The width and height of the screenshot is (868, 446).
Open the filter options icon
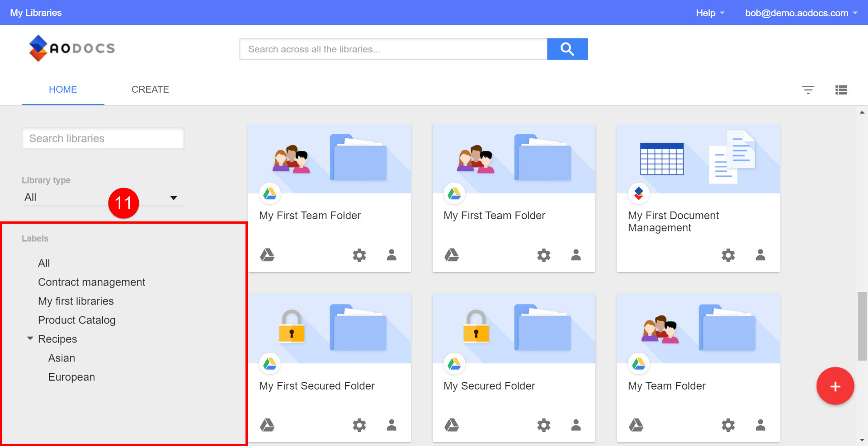(x=808, y=89)
